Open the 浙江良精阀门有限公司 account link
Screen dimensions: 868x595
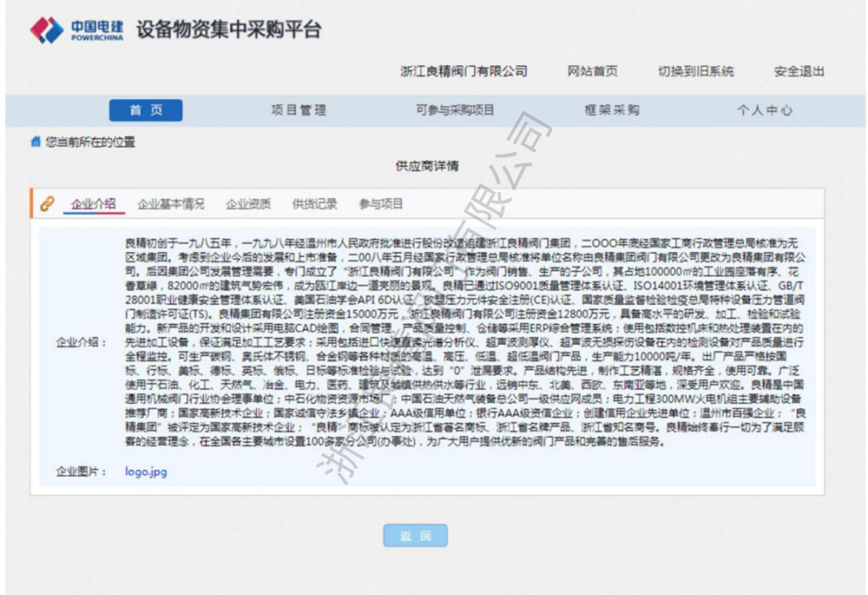(464, 71)
